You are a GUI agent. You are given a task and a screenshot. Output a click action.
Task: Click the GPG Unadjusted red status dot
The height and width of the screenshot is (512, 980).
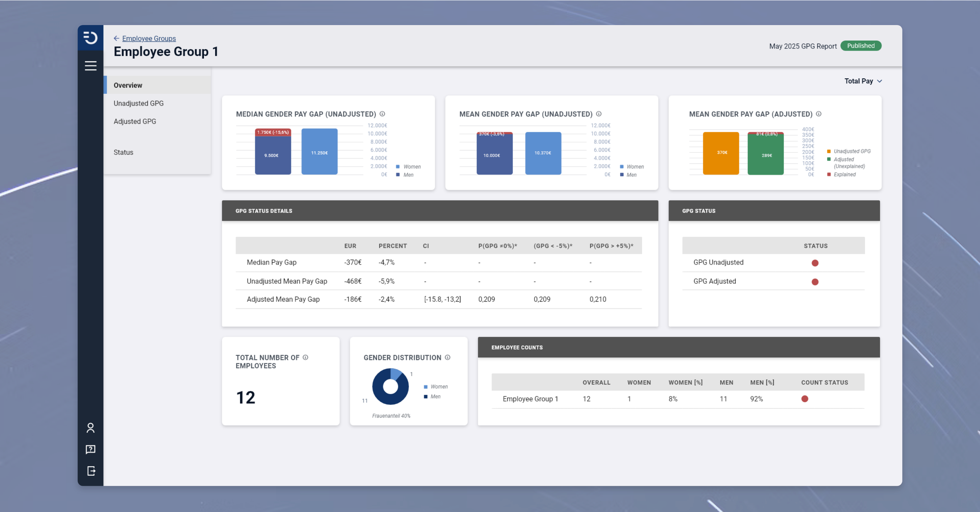[815, 263]
